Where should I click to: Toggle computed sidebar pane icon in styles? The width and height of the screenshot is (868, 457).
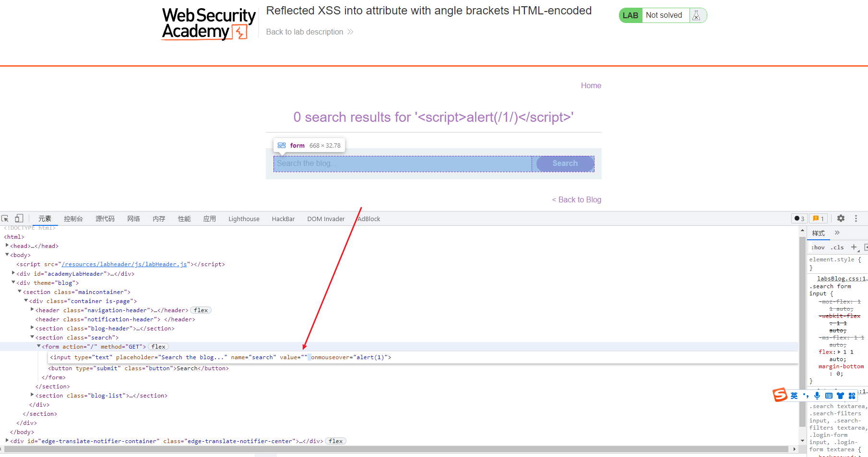pyautogui.click(x=866, y=247)
